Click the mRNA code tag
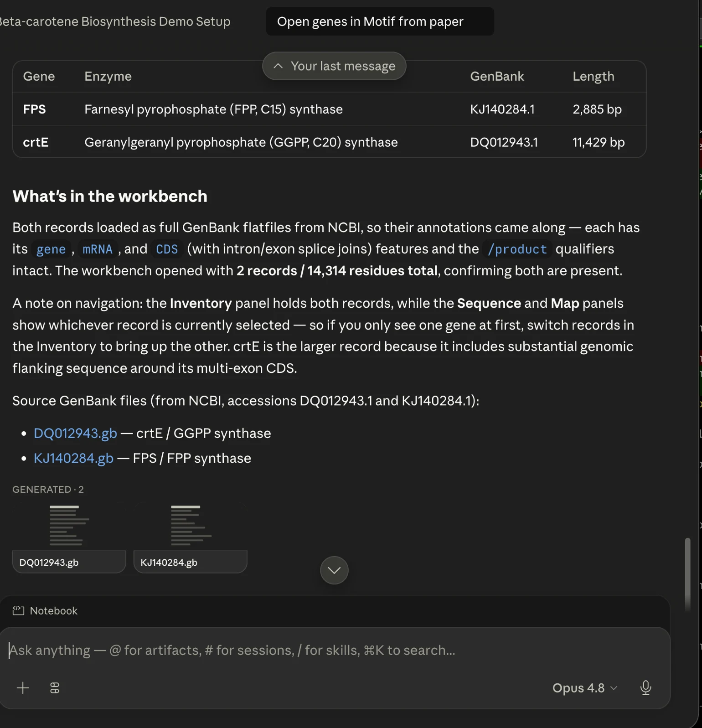Screen dimensions: 702x728 tap(98, 249)
